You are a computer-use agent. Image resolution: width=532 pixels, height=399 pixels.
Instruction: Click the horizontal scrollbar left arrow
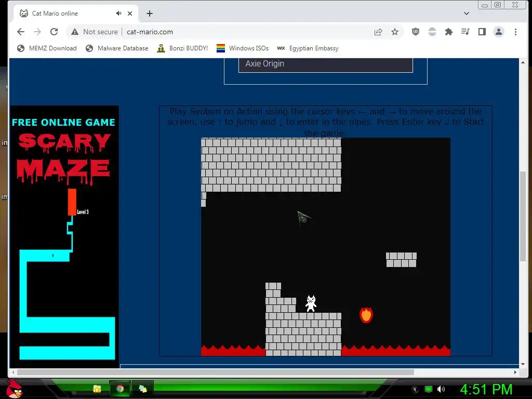click(13, 372)
